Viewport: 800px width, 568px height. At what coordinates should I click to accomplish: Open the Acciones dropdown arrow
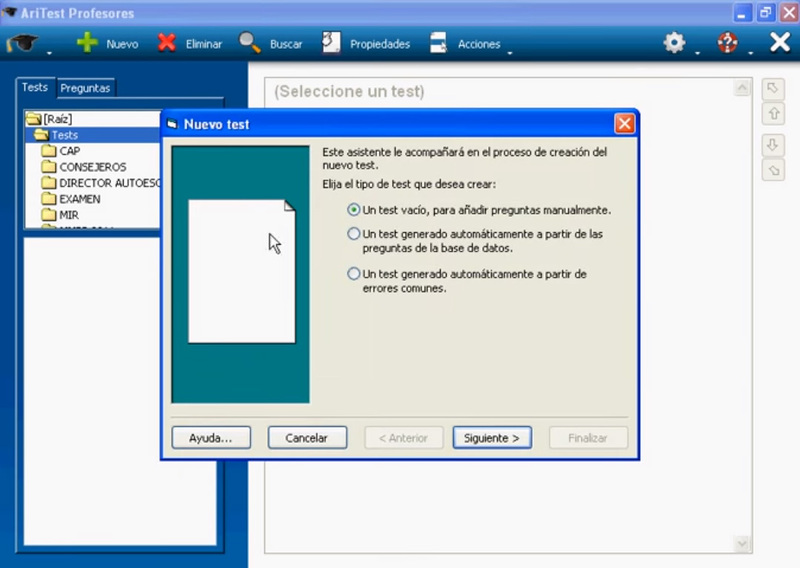click(x=510, y=53)
